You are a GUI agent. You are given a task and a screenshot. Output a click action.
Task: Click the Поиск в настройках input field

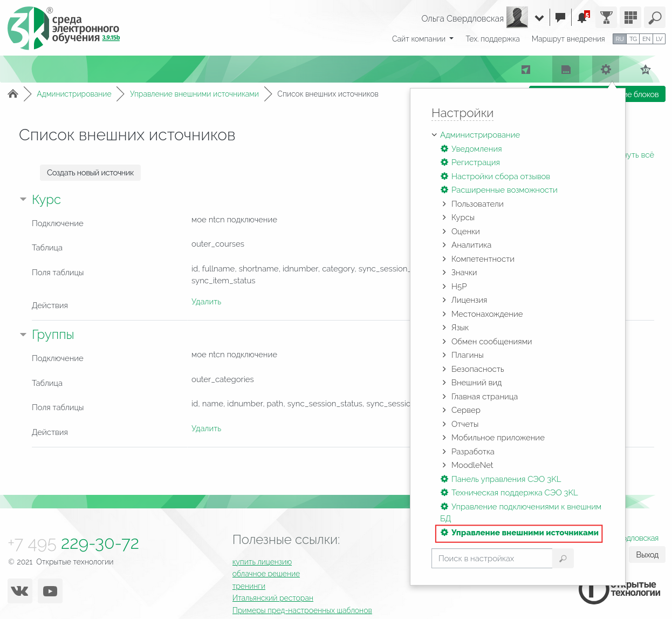[491, 559]
